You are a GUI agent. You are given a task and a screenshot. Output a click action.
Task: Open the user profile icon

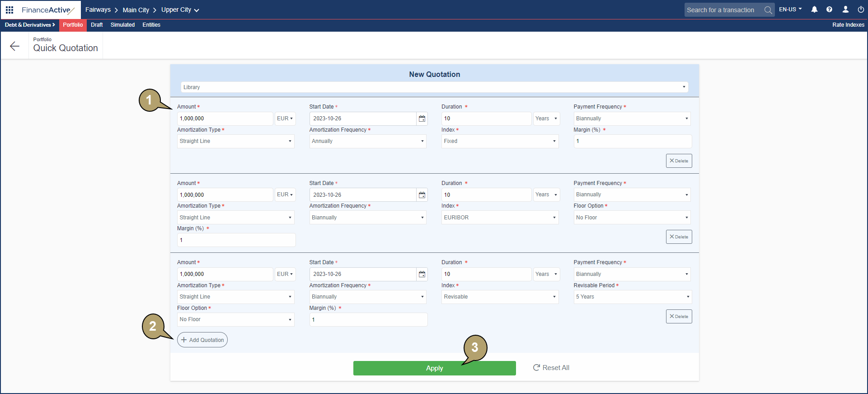[845, 9]
